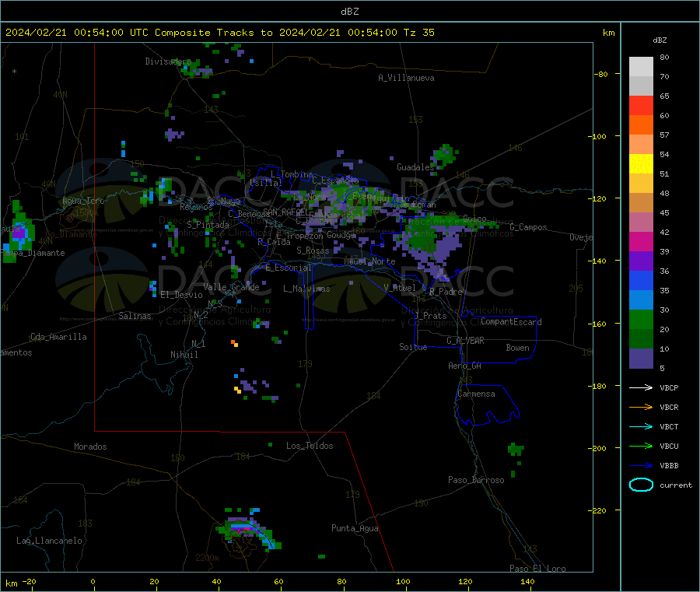This screenshot has height=592, width=700.
Task: Click the Punta_Agua label
Action: point(355,528)
